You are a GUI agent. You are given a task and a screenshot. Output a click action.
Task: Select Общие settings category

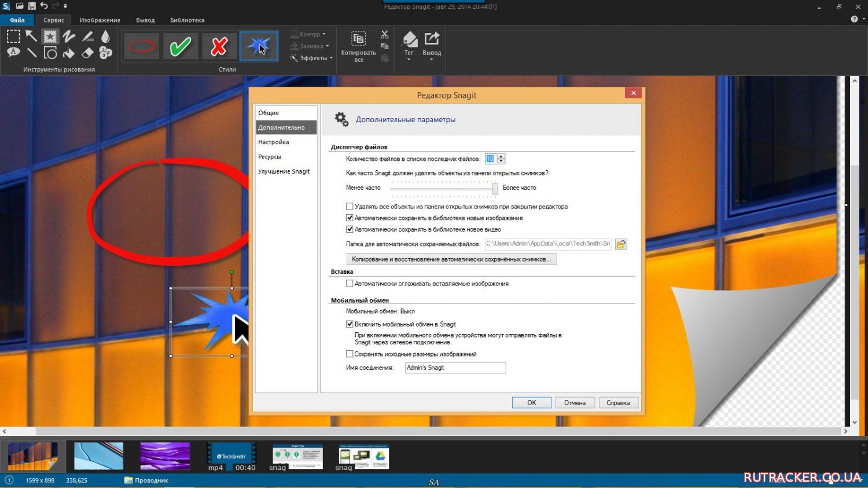tap(286, 113)
